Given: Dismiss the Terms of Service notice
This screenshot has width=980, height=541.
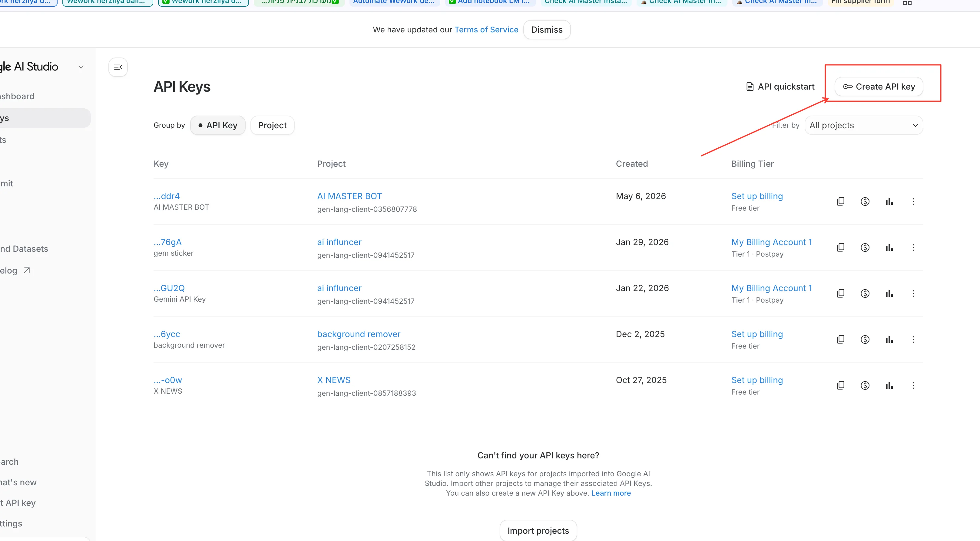Looking at the screenshot, I should [x=547, y=30].
